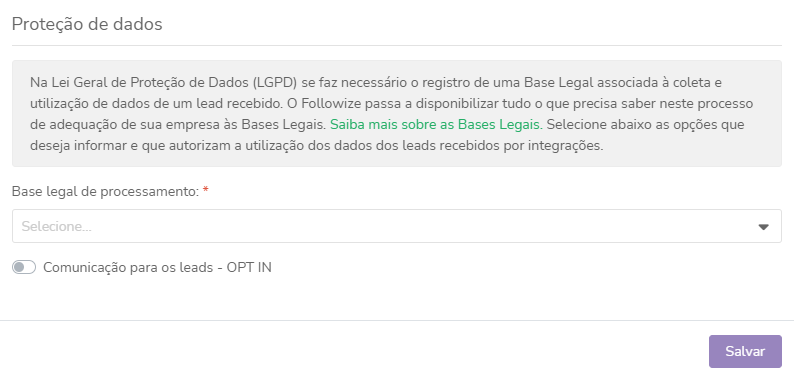Viewport: 794px width, 380px height.
Task: Enable Comunicação para os leads OPT IN switch
Action: point(24,267)
